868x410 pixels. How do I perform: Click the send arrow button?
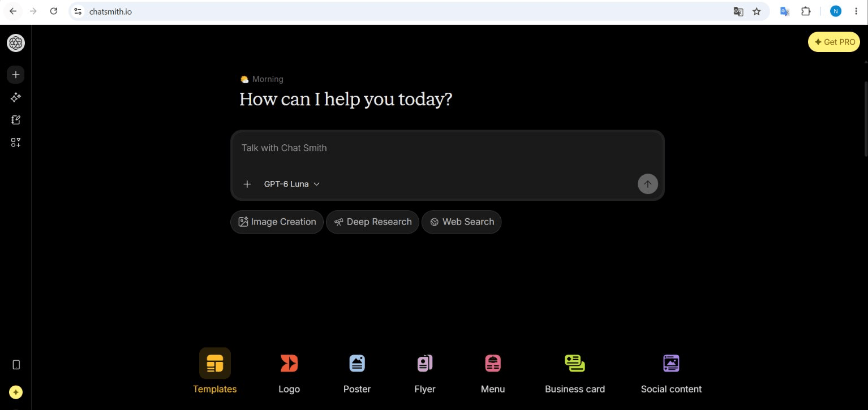[x=648, y=184]
